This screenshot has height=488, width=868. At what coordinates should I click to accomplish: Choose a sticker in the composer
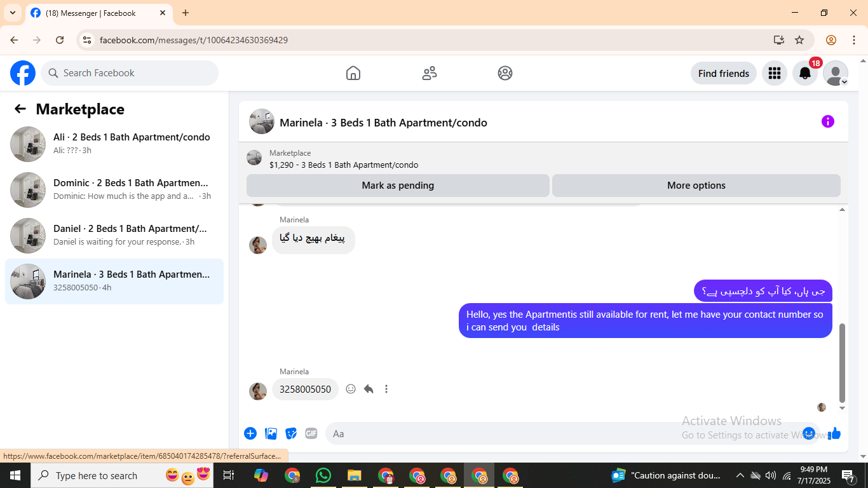click(291, 433)
